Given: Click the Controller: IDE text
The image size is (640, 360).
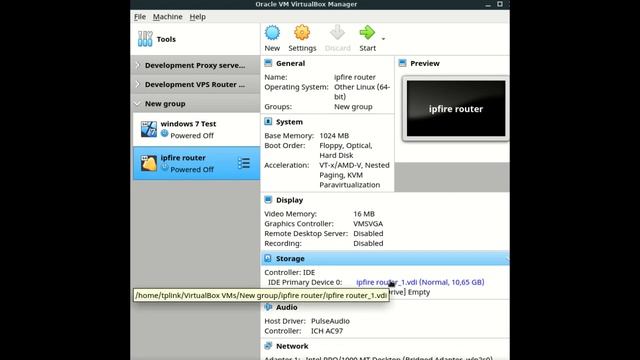Looking at the screenshot, I should 289,272.
